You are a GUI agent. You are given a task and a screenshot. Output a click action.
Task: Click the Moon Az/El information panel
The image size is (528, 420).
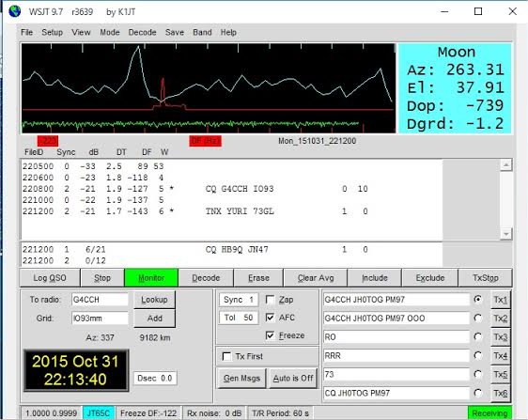point(455,88)
